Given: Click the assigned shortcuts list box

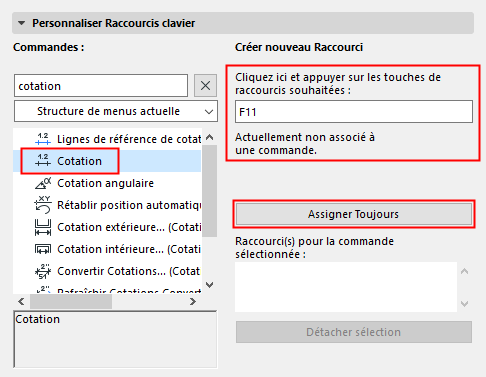Looking at the screenshot, I should 346,287.
